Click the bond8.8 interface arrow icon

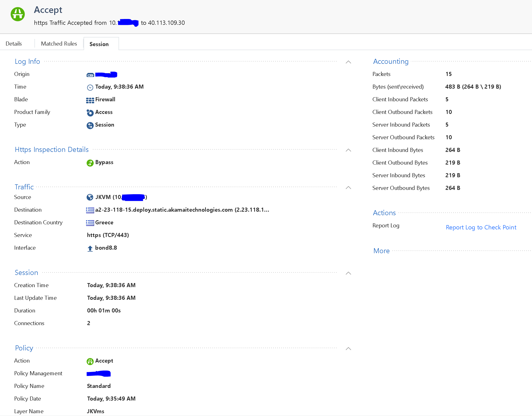pyautogui.click(x=90, y=248)
